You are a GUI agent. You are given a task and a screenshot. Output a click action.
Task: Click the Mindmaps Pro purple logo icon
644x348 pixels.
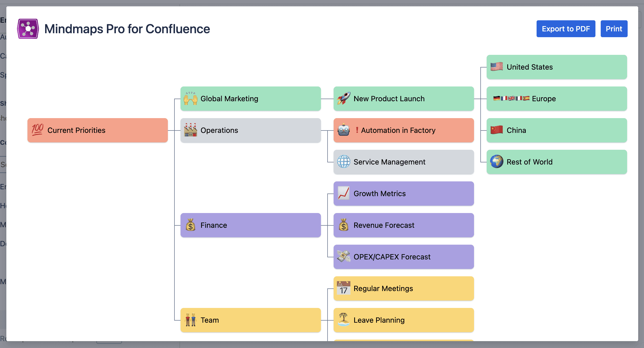(28, 29)
